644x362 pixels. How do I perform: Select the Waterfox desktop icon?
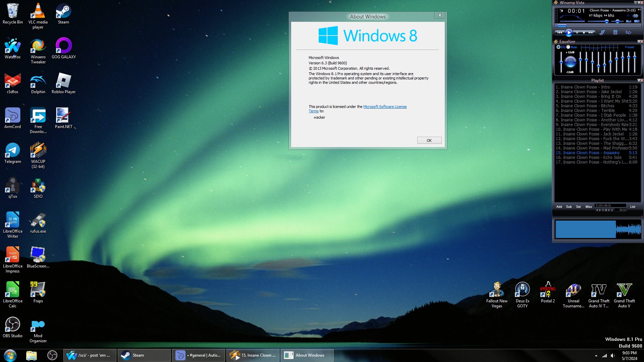(x=13, y=49)
